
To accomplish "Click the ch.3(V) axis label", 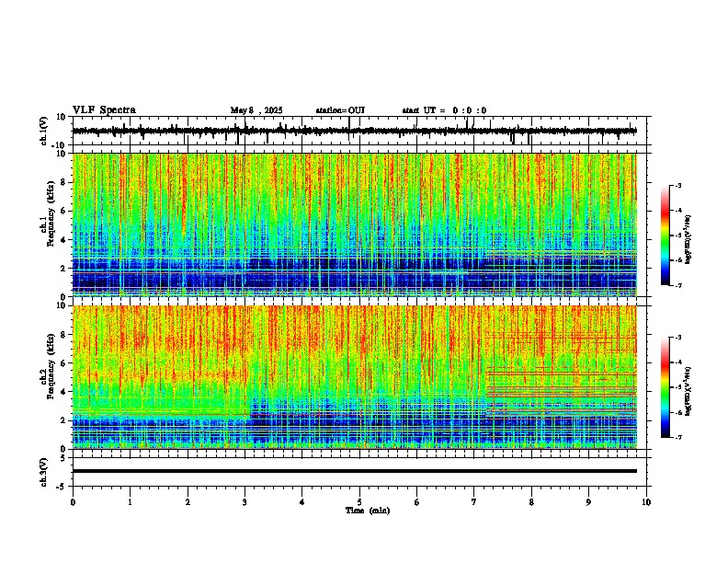I will point(44,472).
